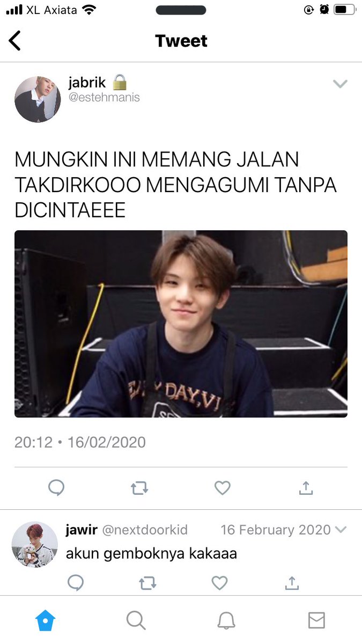The image size is (362, 644).
Task: Open the Home tab
Action: [x=46, y=620]
